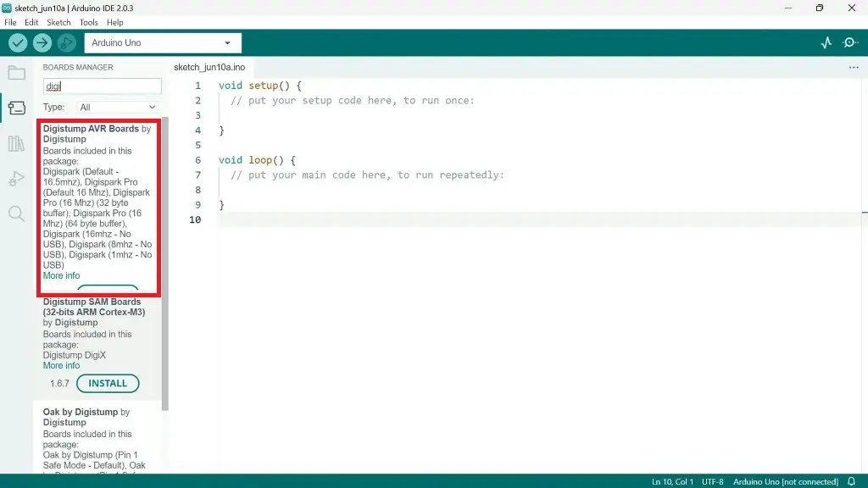Image resolution: width=868 pixels, height=488 pixels.
Task: Open the editor's three-dot more options menu
Action: point(854,68)
